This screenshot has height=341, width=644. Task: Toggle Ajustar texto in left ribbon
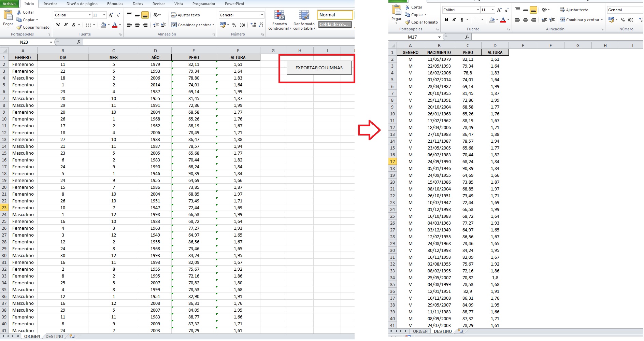coord(186,15)
